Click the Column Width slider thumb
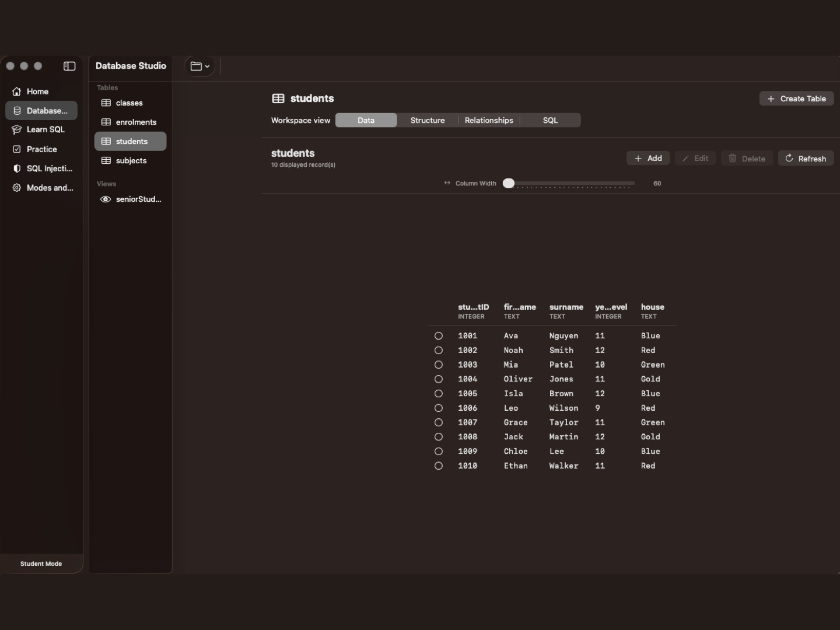The image size is (840, 630). click(x=509, y=184)
